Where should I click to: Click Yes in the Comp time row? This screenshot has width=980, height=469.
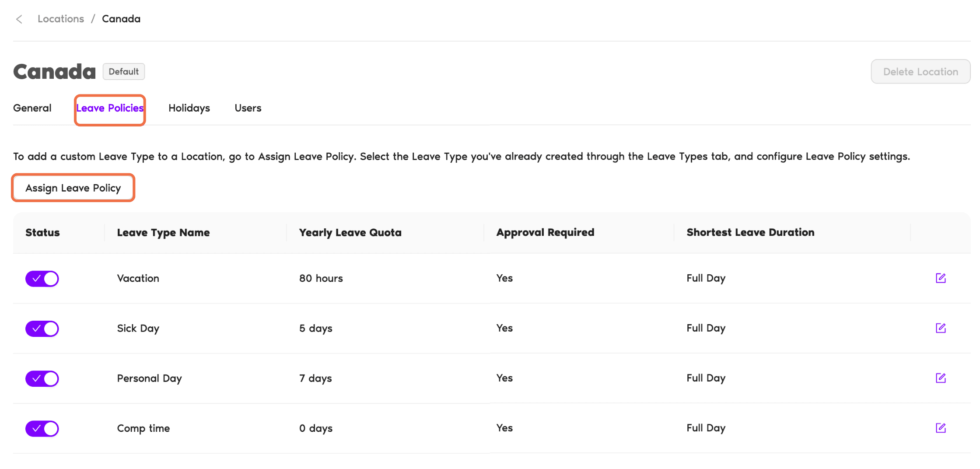tap(504, 428)
